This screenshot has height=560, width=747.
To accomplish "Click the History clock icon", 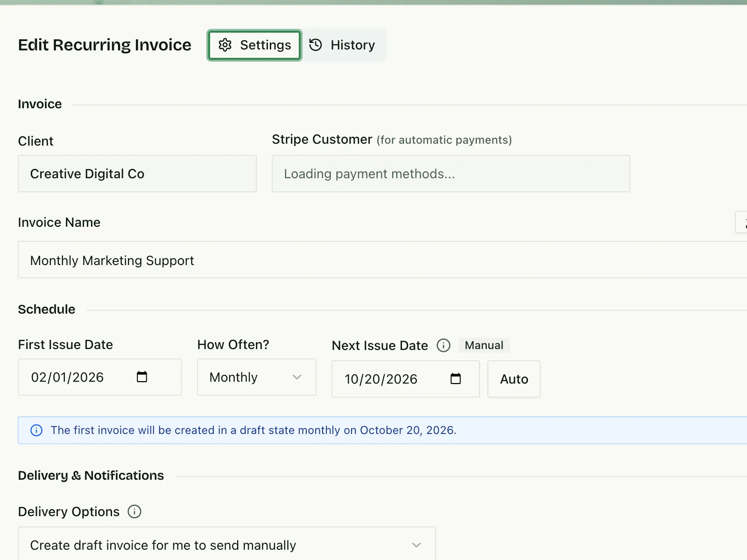I will 316,45.
